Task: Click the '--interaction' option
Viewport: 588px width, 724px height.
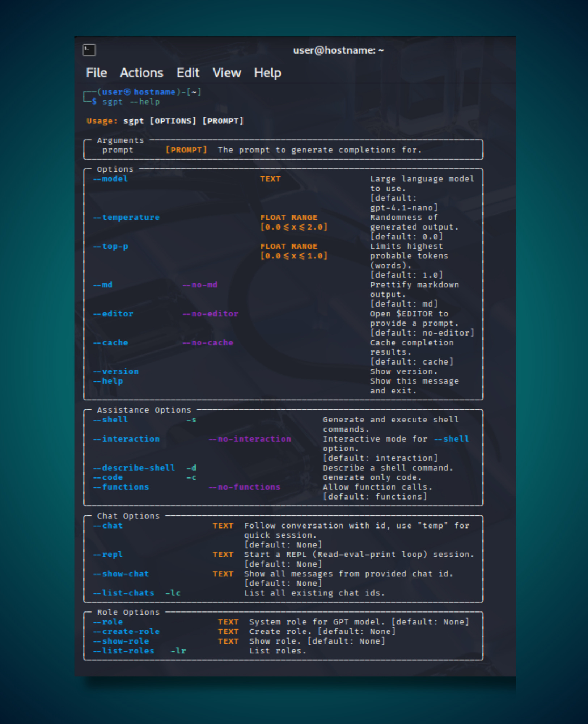Action: pyautogui.click(x=126, y=439)
